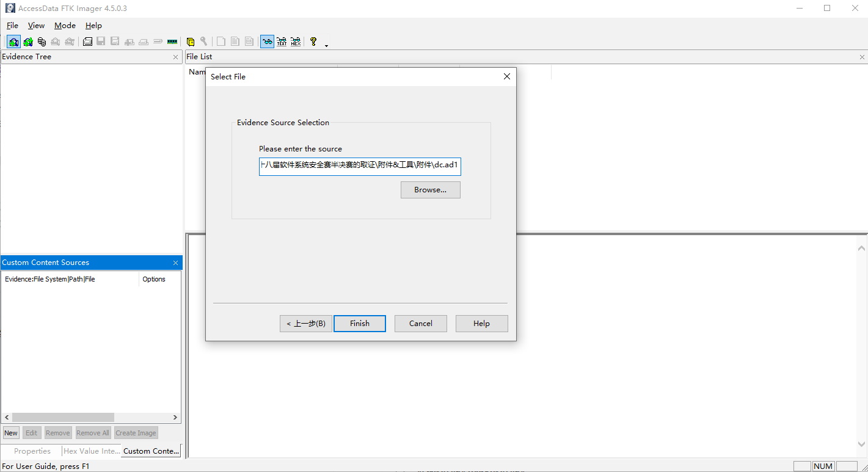
Task: Close the Select File dialog
Action: tap(506, 76)
